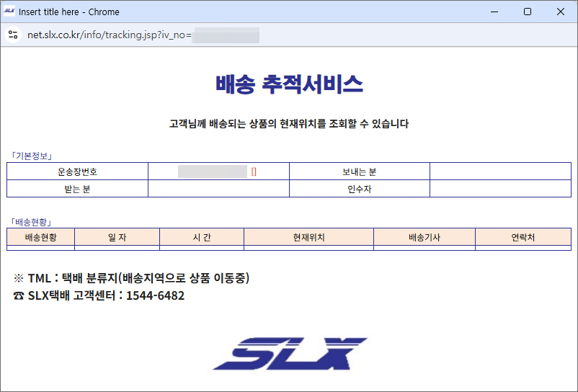Click the 인수자 label cell

coord(359,190)
